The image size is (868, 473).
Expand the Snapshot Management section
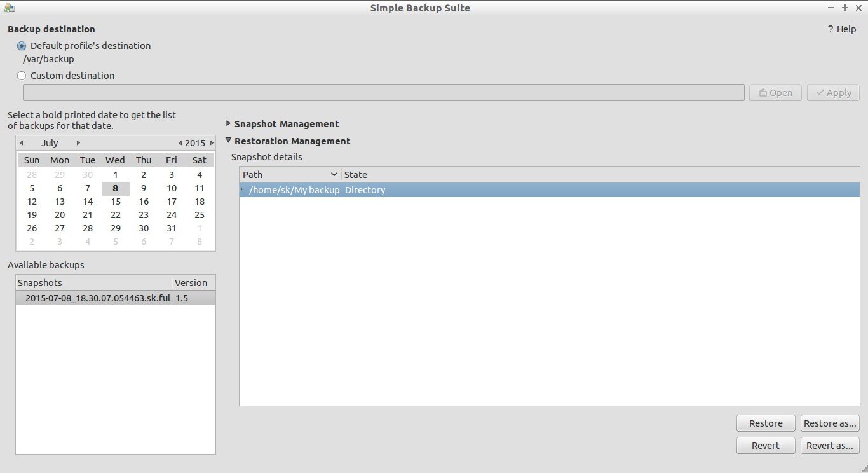[x=229, y=123]
